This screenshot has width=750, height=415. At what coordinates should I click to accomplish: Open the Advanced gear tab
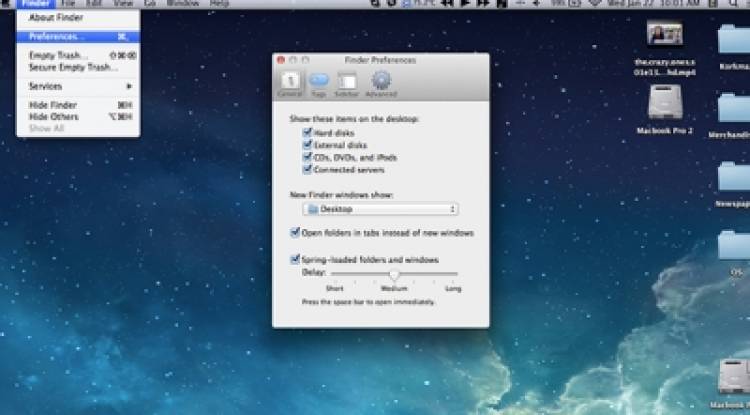[x=381, y=85]
